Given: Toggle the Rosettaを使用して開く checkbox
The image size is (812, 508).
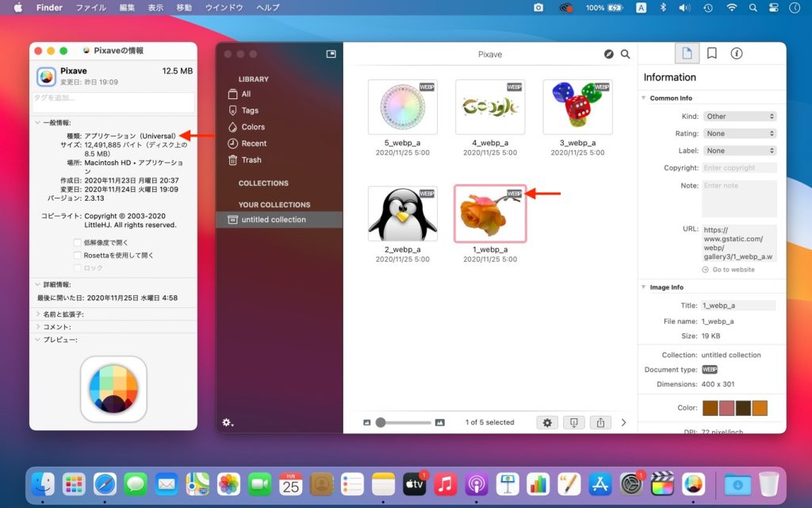Looking at the screenshot, I should coord(78,256).
